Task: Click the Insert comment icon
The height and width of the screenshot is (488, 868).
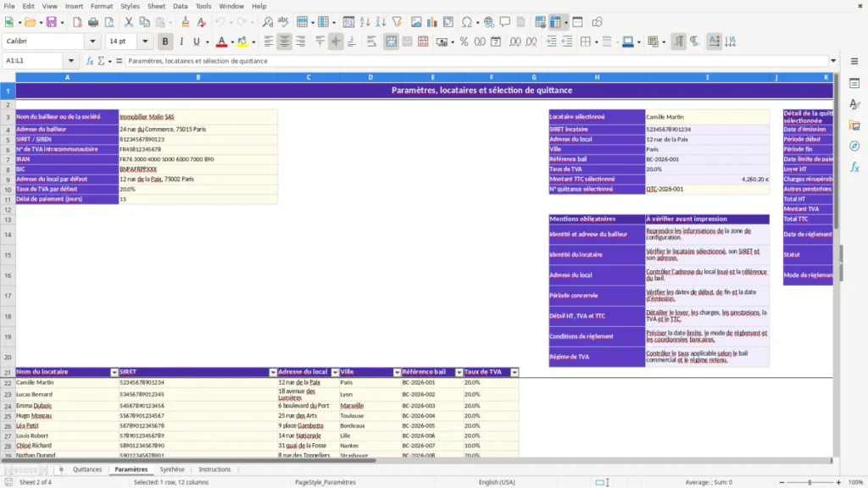Action: pos(505,22)
